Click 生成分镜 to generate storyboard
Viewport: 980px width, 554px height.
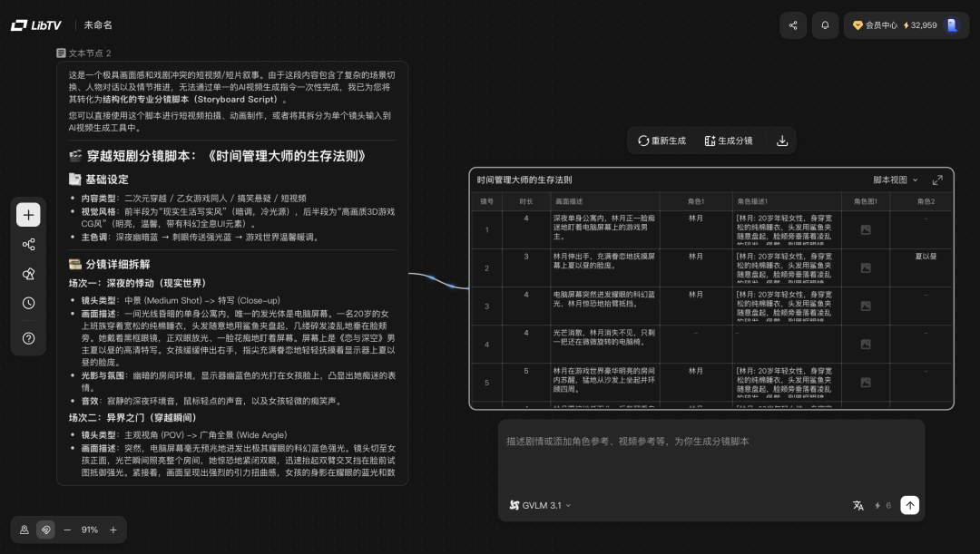[x=729, y=141]
